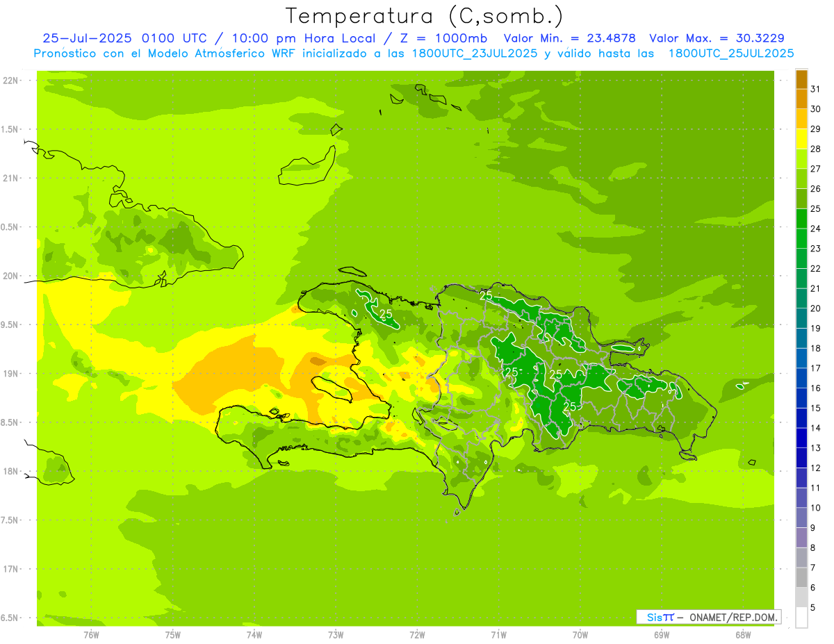This screenshot has height=644, width=834.
Task: Click the colorbar value label 31
Action: click(816, 89)
